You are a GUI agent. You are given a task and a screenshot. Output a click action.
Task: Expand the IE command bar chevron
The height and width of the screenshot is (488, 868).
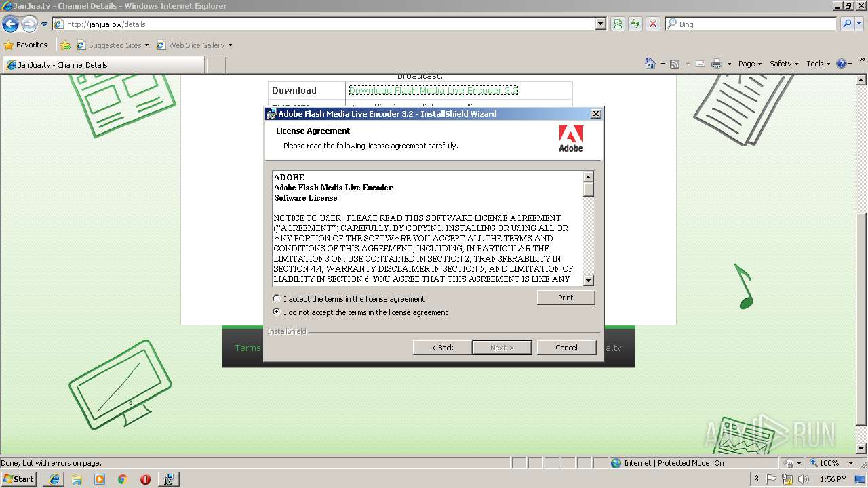(x=862, y=60)
